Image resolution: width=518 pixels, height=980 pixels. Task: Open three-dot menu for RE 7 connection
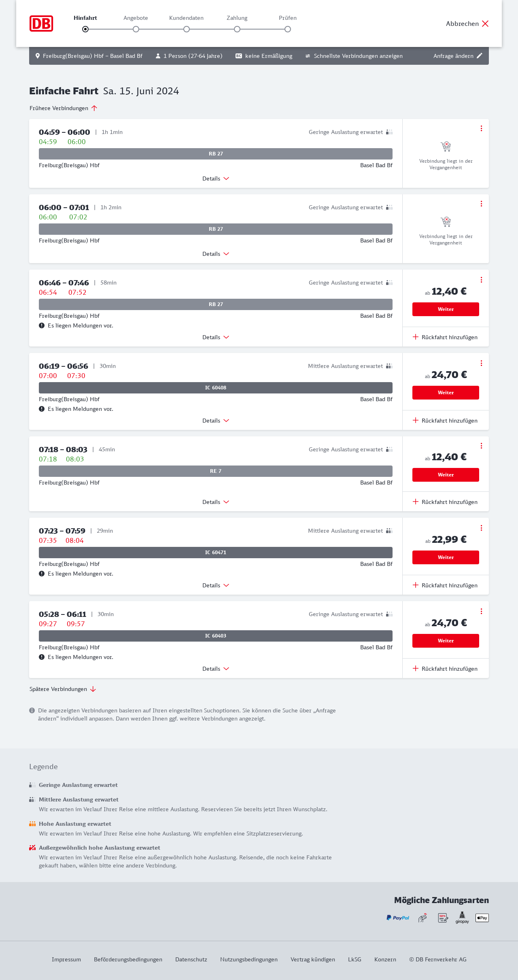(481, 446)
